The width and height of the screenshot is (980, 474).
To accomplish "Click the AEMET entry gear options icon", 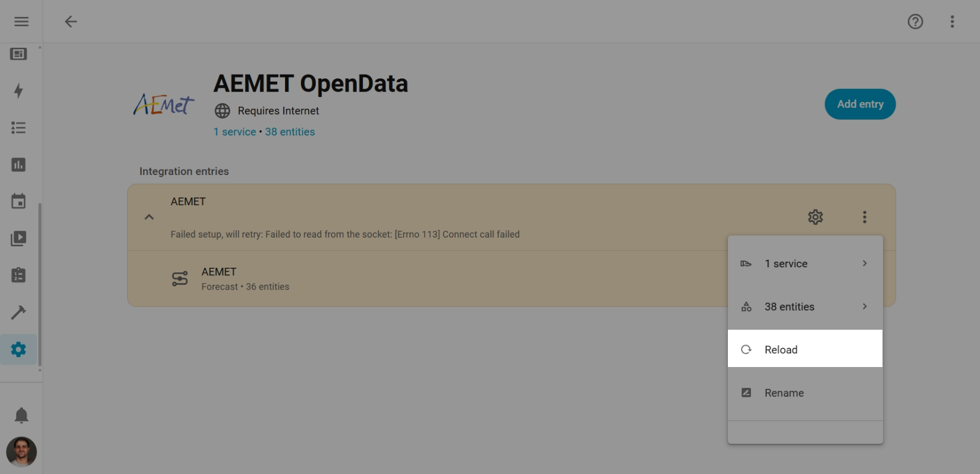I will click(x=815, y=217).
